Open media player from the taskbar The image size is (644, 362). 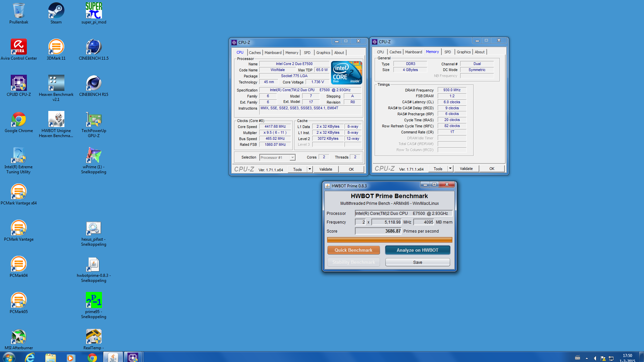(71, 357)
